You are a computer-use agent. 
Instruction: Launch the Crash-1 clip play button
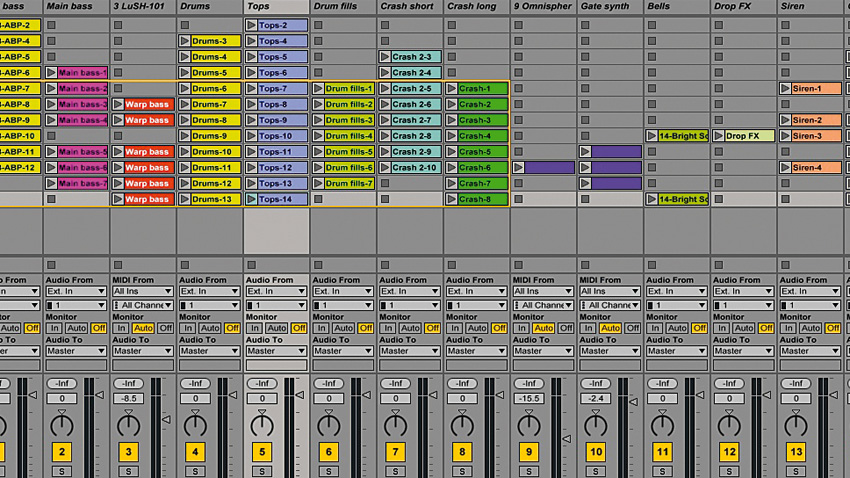tap(452, 88)
